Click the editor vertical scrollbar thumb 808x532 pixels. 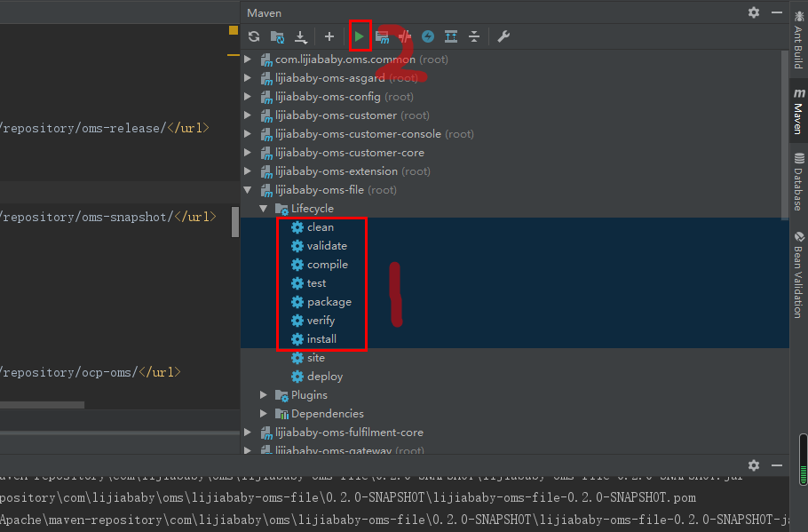pyautogui.click(x=235, y=222)
